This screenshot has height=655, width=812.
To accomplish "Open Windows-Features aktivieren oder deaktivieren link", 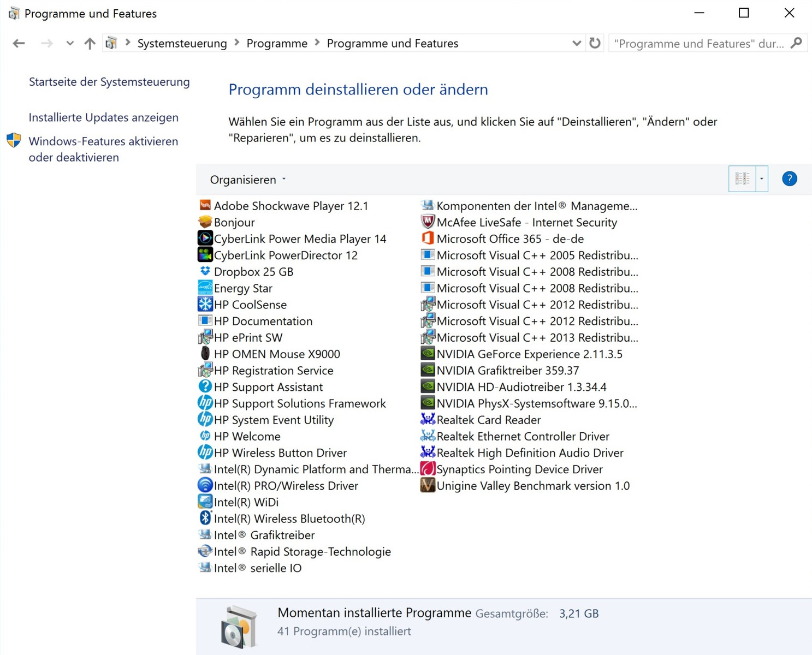I will click(104, 149).
